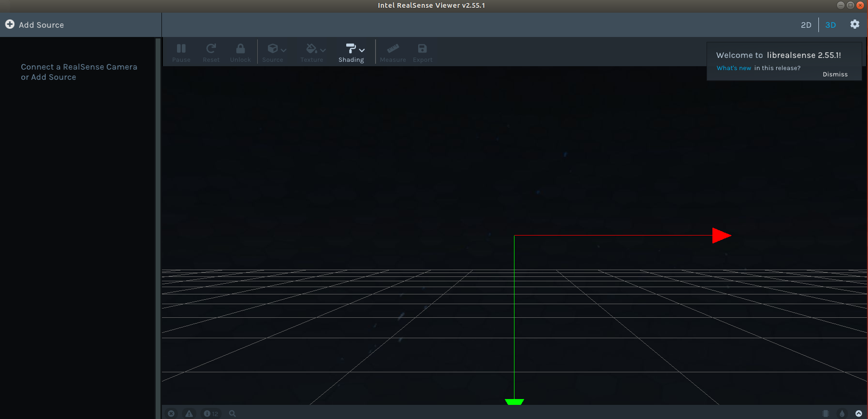Screen dimensions: 868x419
Task: Close the RealSense Viewer window
Action: pyautogui.click(x=860, y=5)
